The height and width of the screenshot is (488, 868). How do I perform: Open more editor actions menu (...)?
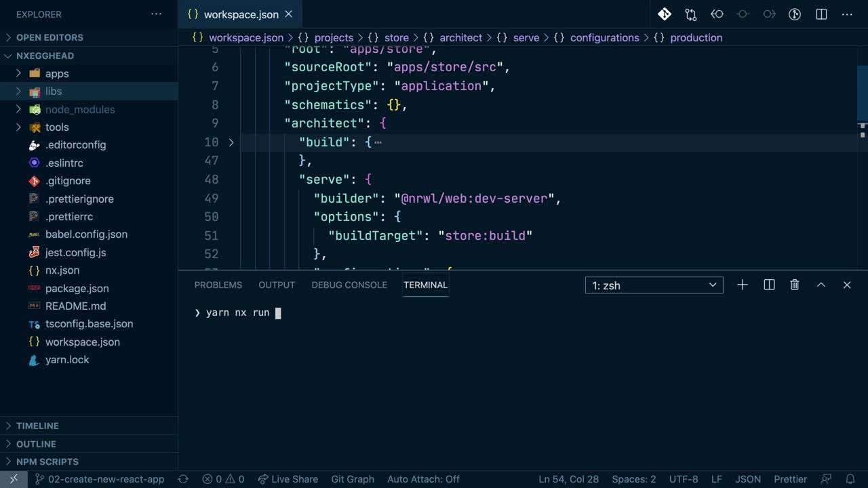(x=847, y=14)
